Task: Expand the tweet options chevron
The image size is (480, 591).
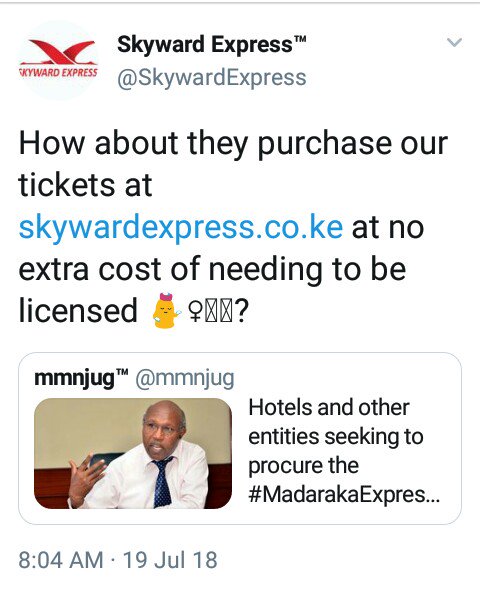Action: (454, 42)
